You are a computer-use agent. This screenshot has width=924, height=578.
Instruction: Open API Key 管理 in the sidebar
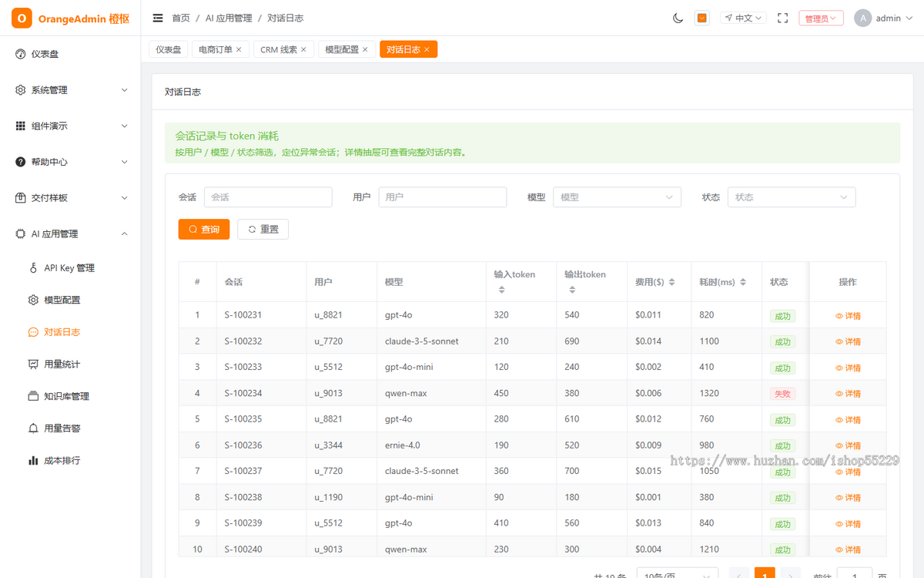[x=70, y=268]
